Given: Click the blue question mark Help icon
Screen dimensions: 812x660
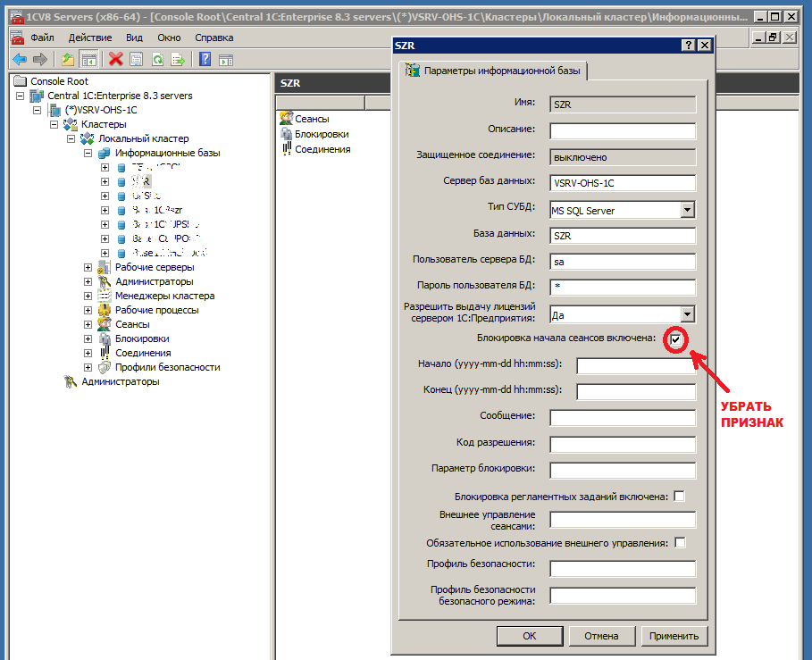Looking at the screenshot, I should click(x=205, y=59).
